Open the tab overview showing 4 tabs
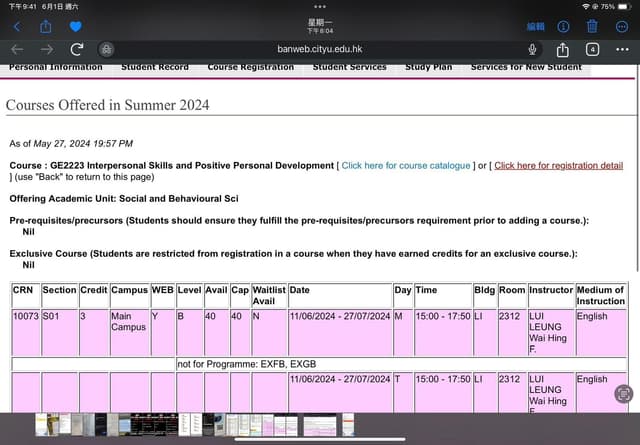Screen dimensions: 640x445 (593, 49)
